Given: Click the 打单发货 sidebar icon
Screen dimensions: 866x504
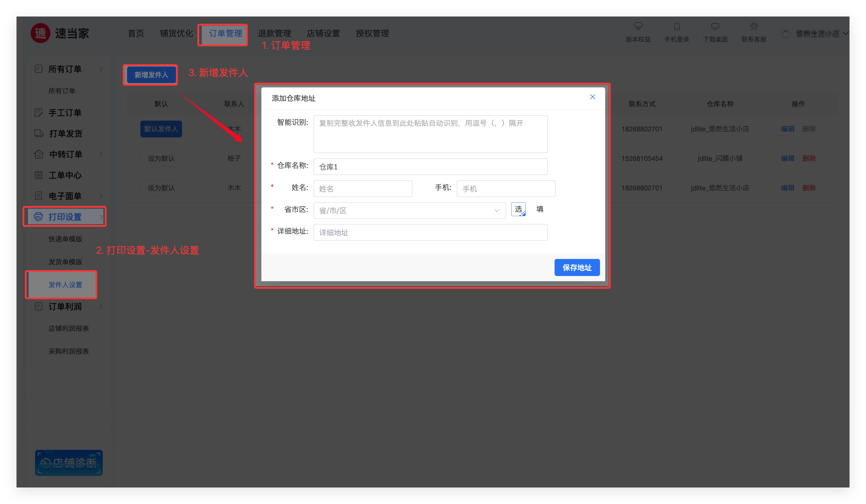Looking at the screenshot, I should click(x=39, y=133).
